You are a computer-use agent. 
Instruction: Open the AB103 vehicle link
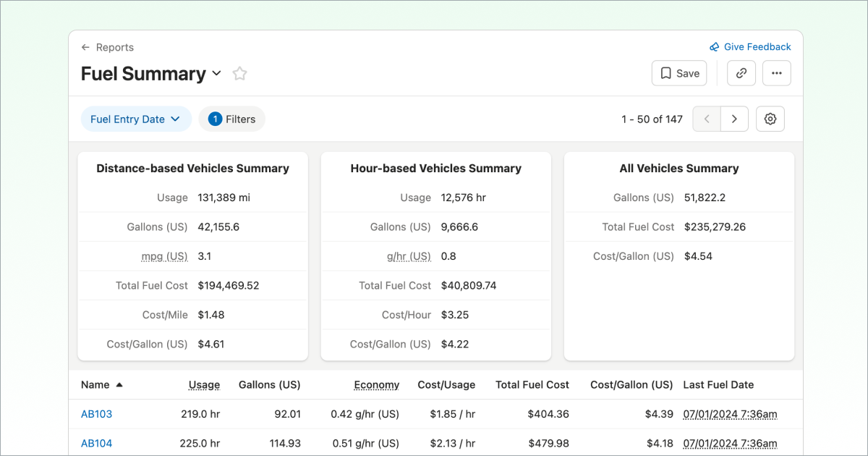pyautogui.click(x=96, y=415)
